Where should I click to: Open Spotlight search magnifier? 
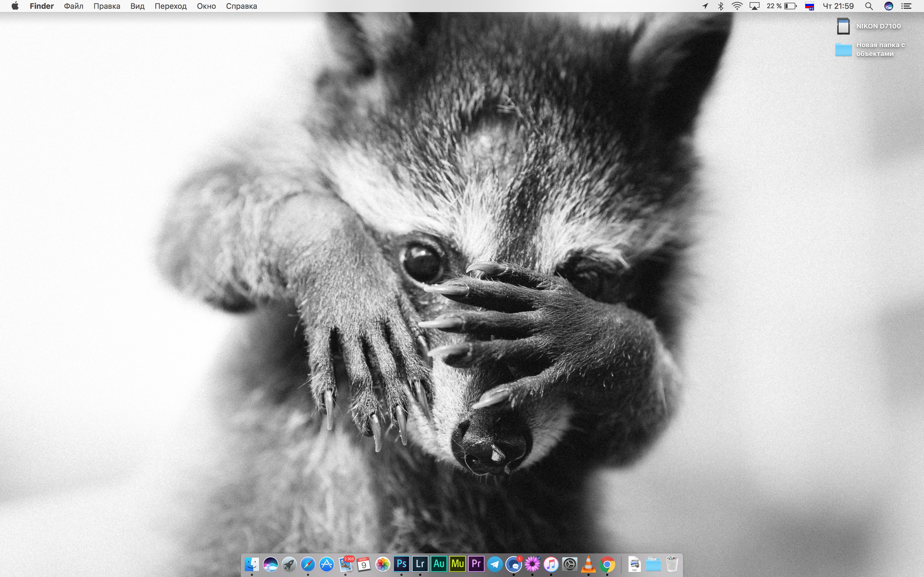[869, 6]
